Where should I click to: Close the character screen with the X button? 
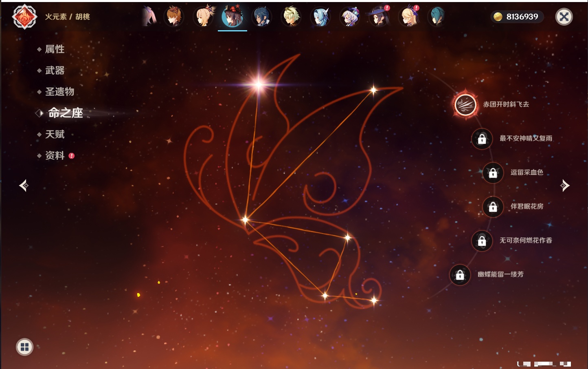click(x=564, y=17)
